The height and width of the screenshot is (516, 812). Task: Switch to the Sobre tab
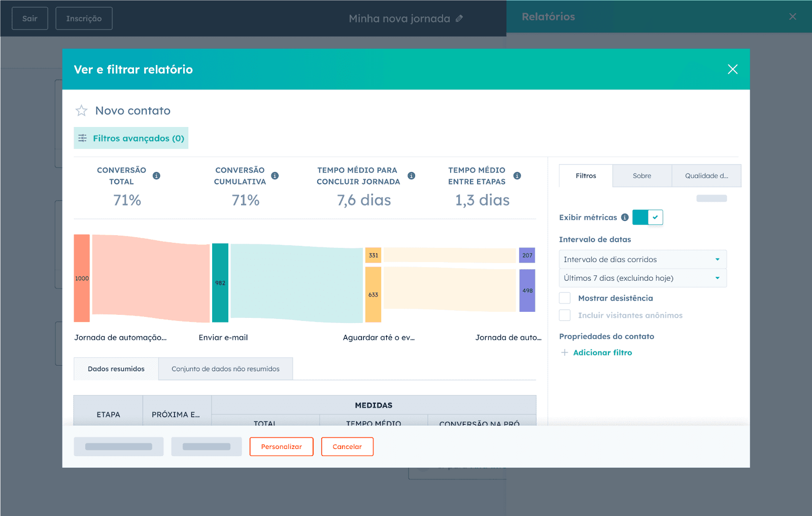click(642, 175)
